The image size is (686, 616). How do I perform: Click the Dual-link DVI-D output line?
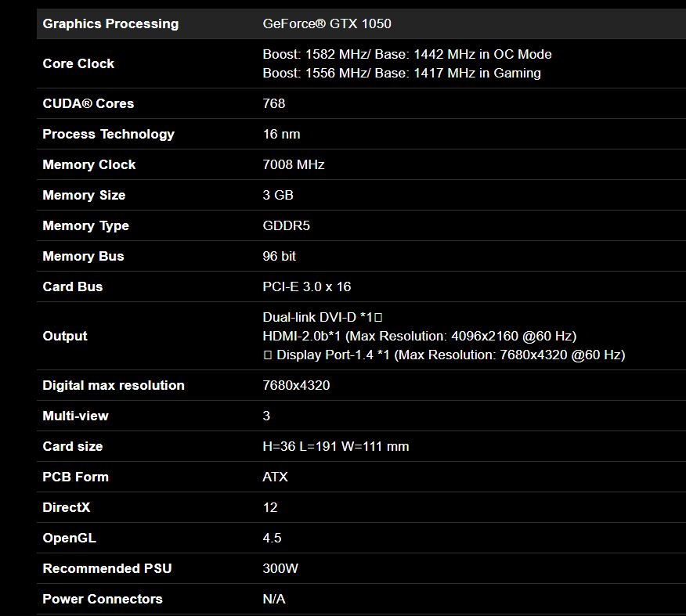tap(322, 317)
